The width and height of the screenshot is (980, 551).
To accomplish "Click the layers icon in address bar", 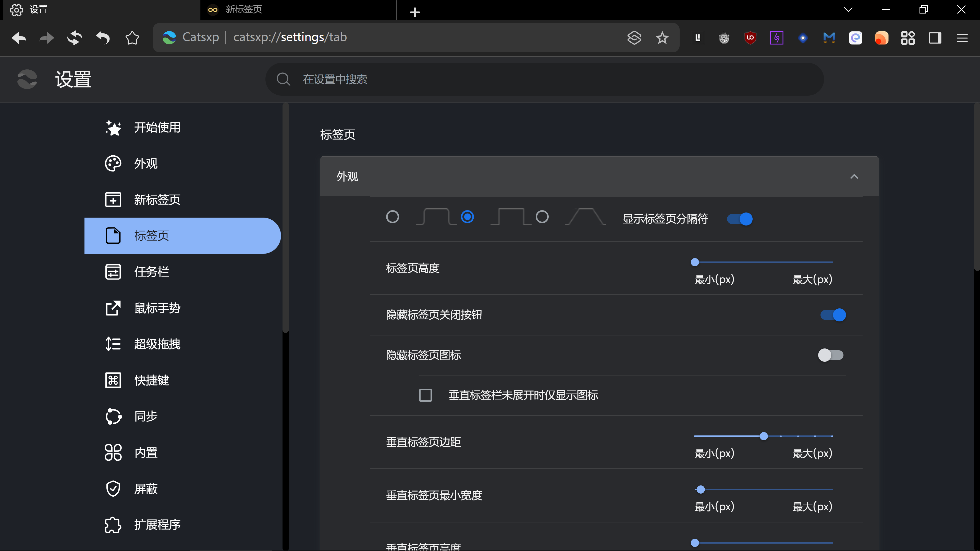I will tap(634, 38).
